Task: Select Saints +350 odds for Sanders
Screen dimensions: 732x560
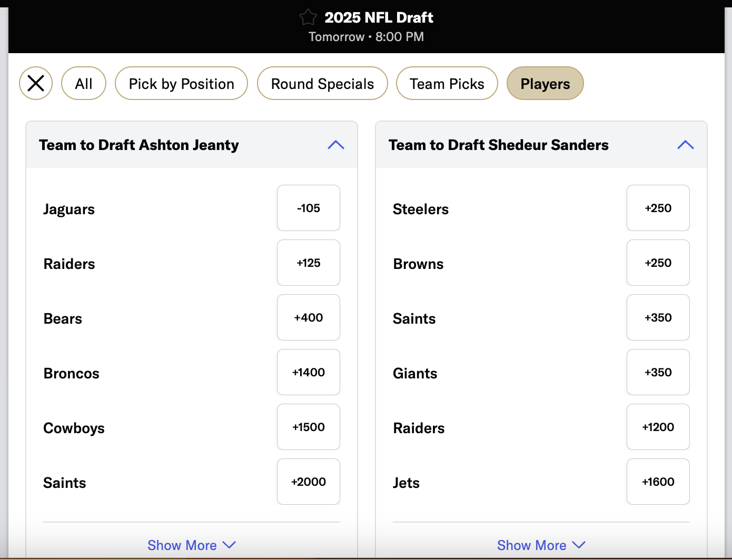Action: tap(658, 317)
